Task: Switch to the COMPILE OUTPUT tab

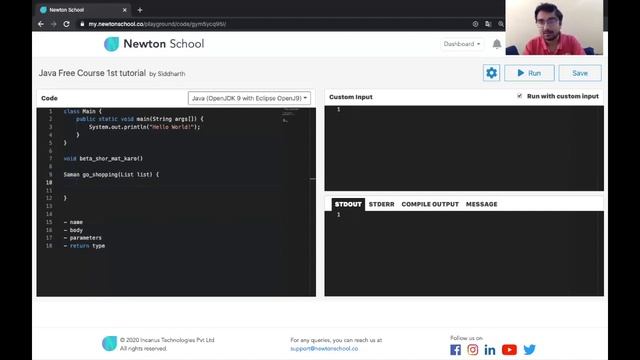Action: tap(430, 204)
